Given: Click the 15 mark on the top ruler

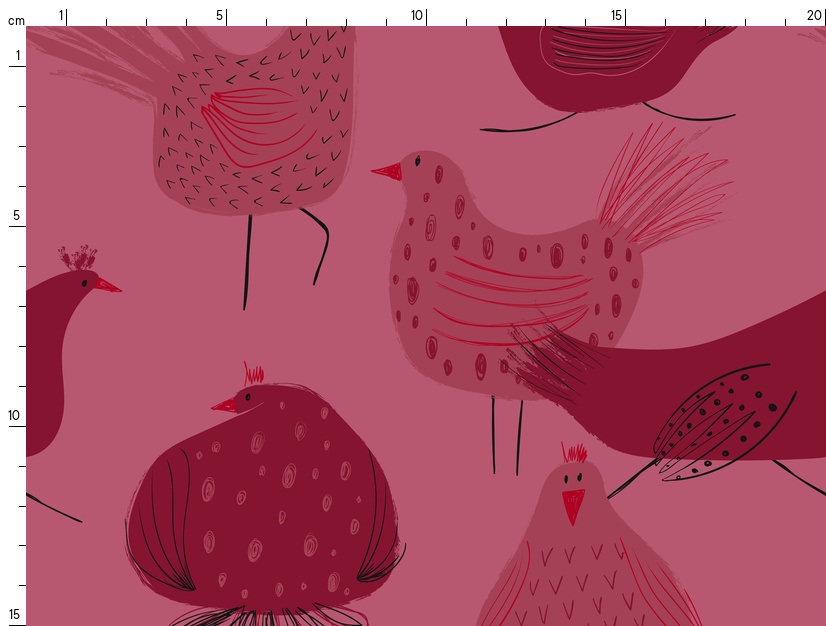Looking at the screenshot, I should (x=617, y=15).
